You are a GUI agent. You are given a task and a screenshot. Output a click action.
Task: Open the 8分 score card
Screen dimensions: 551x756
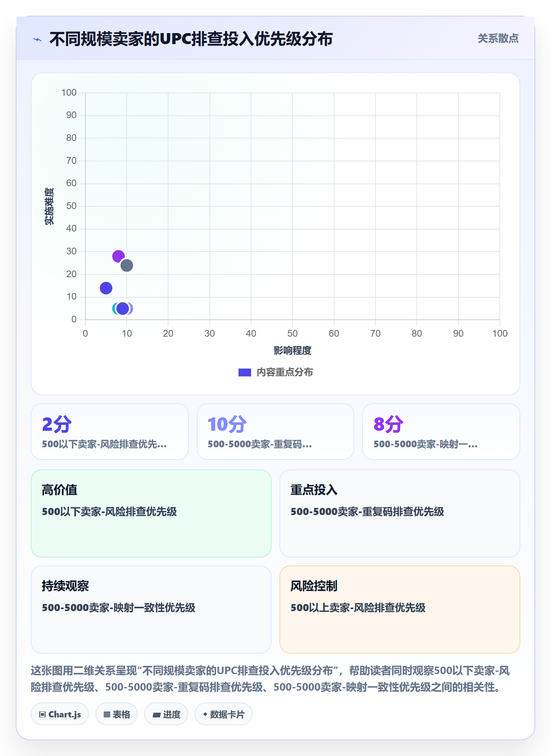point(441,432)
